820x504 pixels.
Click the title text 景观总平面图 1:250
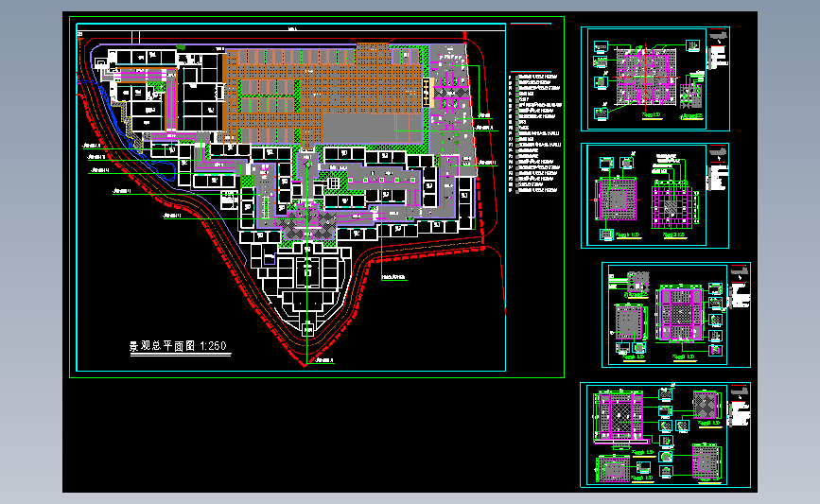(x=178, y=345)
